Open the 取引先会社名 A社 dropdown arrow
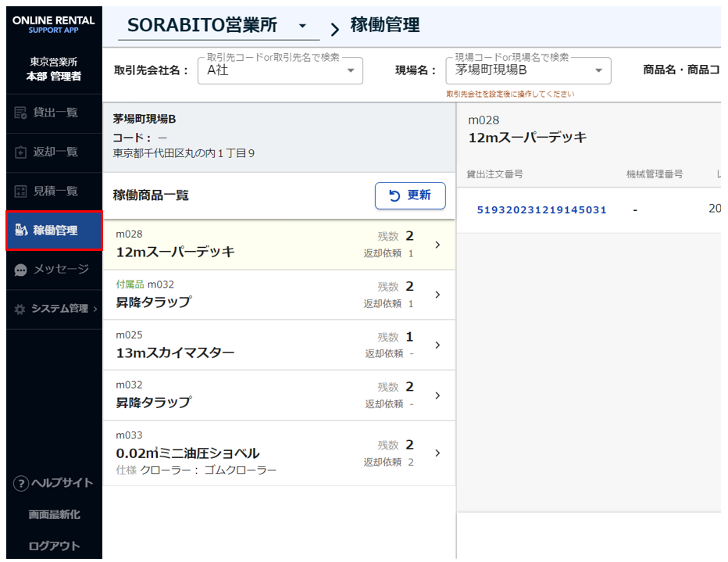The height and width of the screenshot is (562, 728). point(351,70)
